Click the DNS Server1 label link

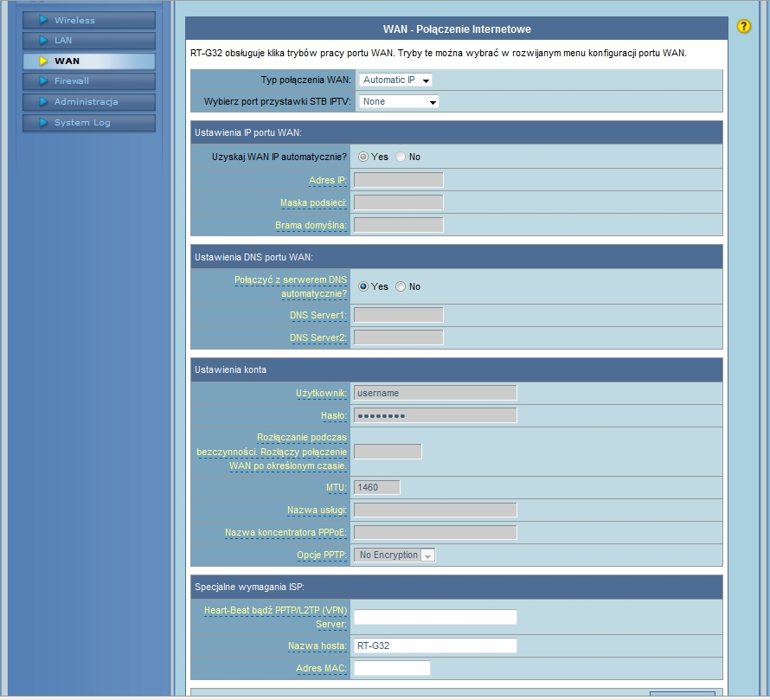tap(318, 315)
